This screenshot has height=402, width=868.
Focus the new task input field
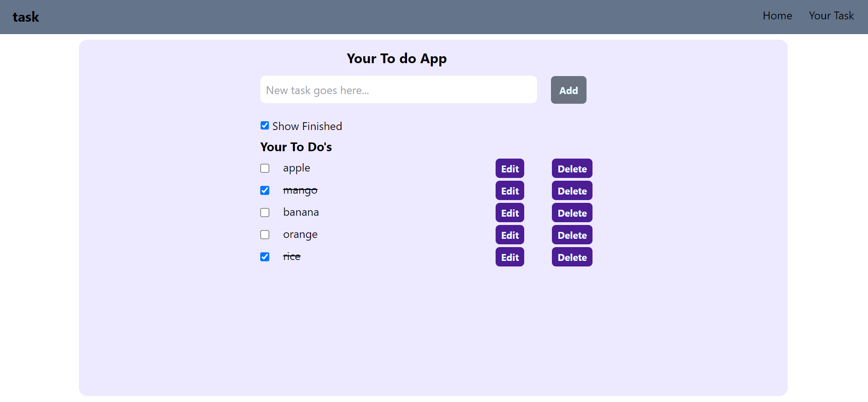tap(398, 90)
